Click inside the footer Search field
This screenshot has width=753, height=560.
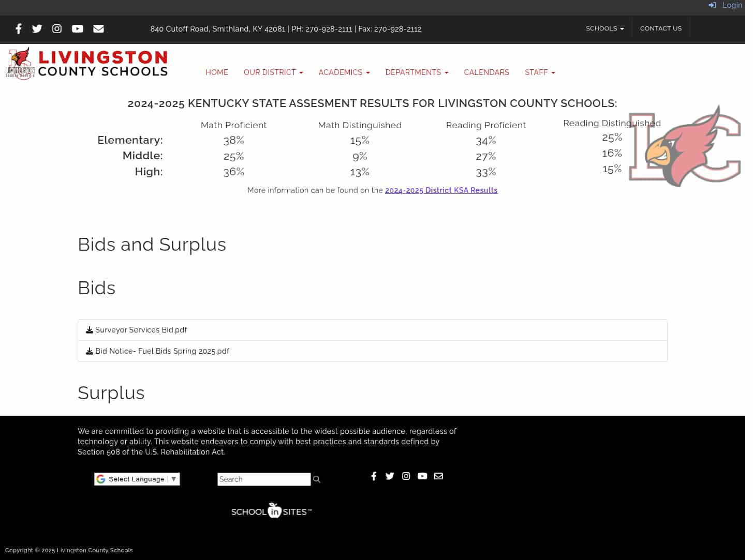pyautogui.click(x=264, y=479)
